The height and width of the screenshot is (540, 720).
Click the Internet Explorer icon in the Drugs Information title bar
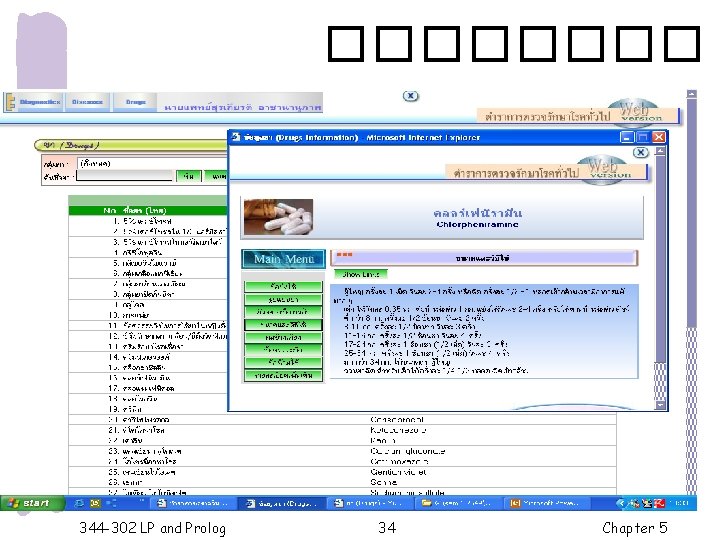pos(236,137)
